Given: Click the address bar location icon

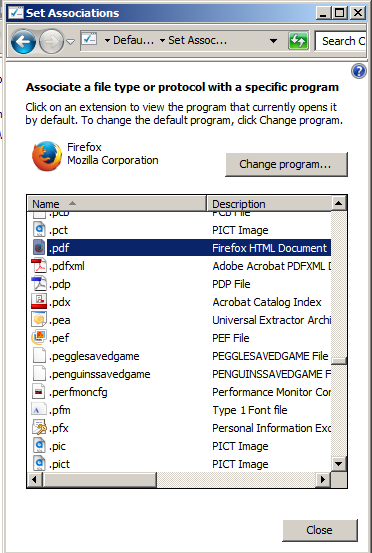Looking at the screenshot, I should [x=90, y=40].
